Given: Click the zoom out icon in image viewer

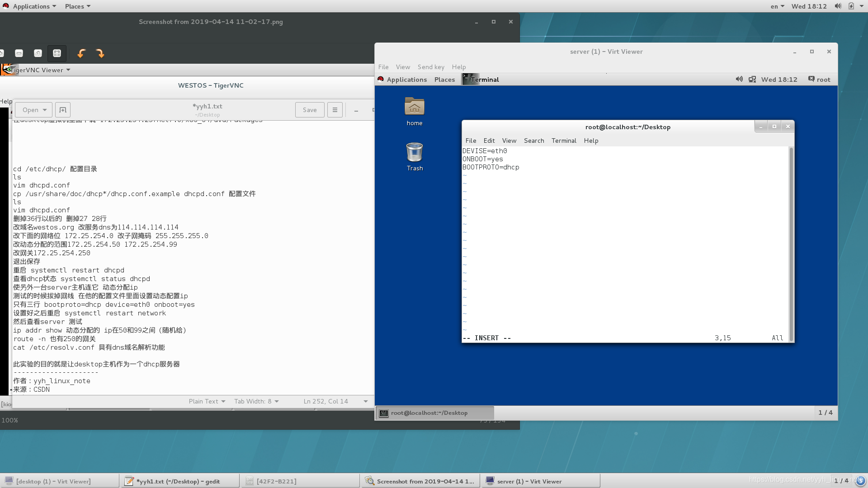Looking at the screenshot, I should pyautogui.click(x=19, y=53).
